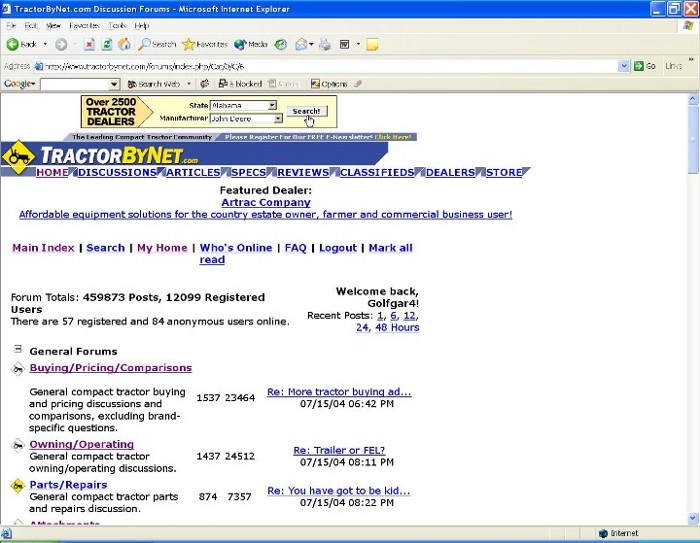700x543 pixels.
Task: Click the vertical scrollbar down arrow
Action: coord(693,519)
